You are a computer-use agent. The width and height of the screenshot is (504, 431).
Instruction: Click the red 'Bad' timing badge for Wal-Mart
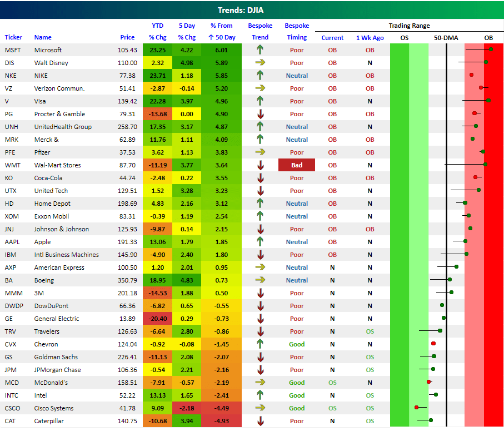297,165
